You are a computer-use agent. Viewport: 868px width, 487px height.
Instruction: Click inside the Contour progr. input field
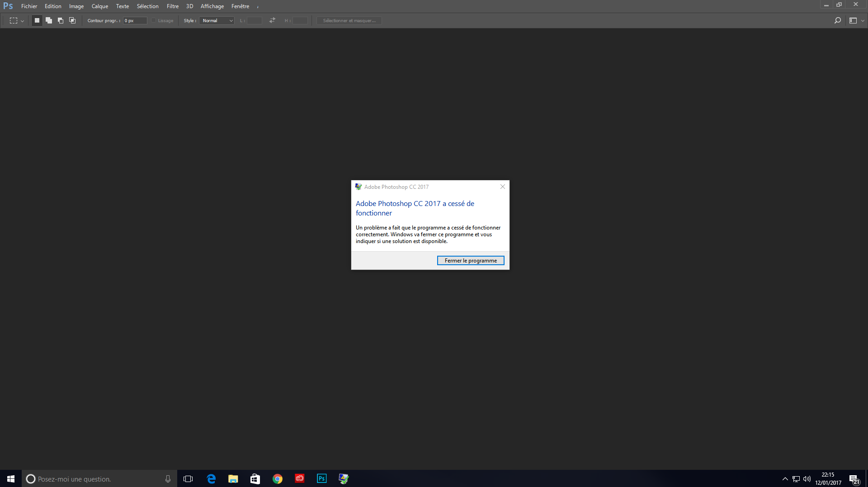134,20
